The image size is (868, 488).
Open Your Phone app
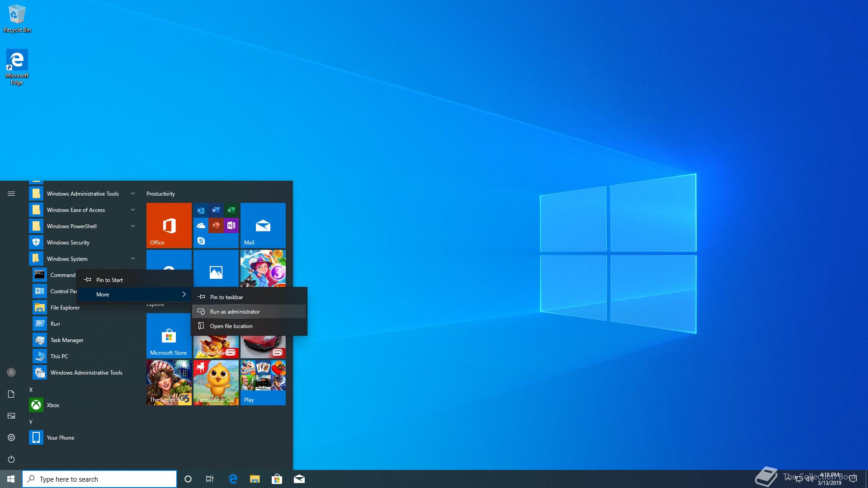83,437
